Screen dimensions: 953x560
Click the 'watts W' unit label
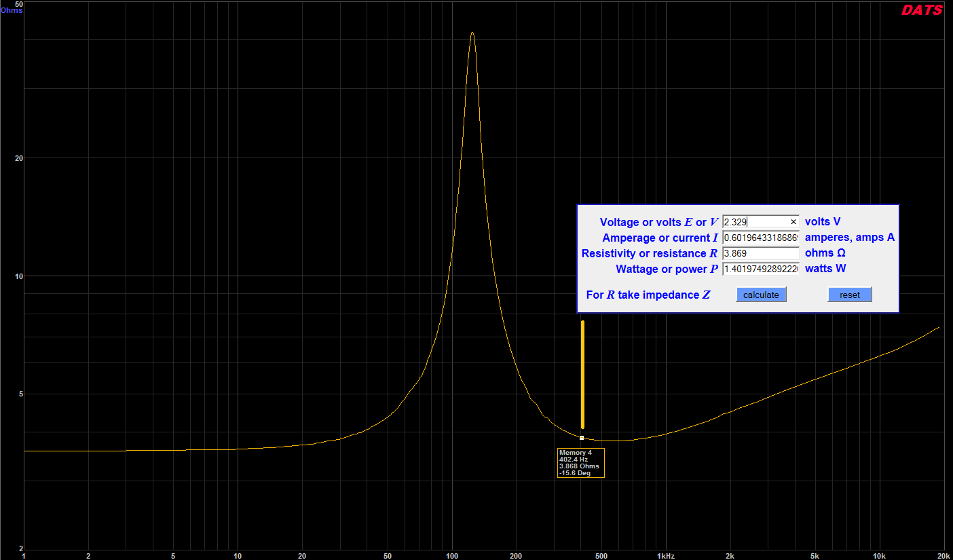(825, 269)
